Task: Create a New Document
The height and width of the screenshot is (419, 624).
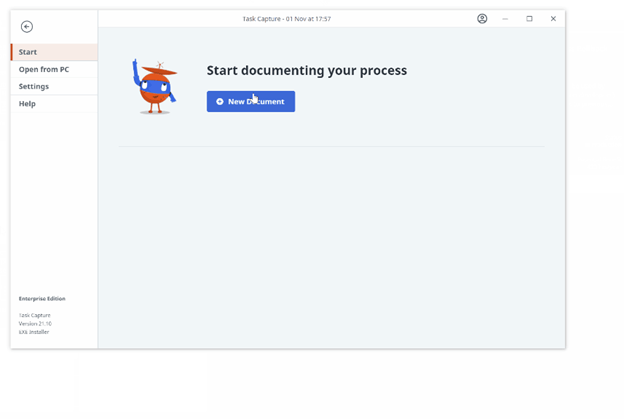Action: 251,101
